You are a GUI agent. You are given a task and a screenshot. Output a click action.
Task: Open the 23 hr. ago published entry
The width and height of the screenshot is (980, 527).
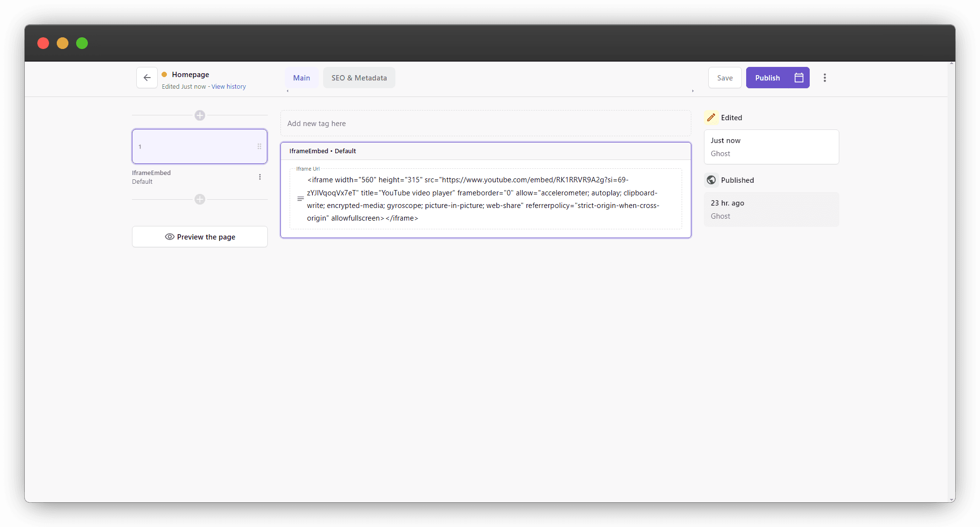[x=771, y=209]
